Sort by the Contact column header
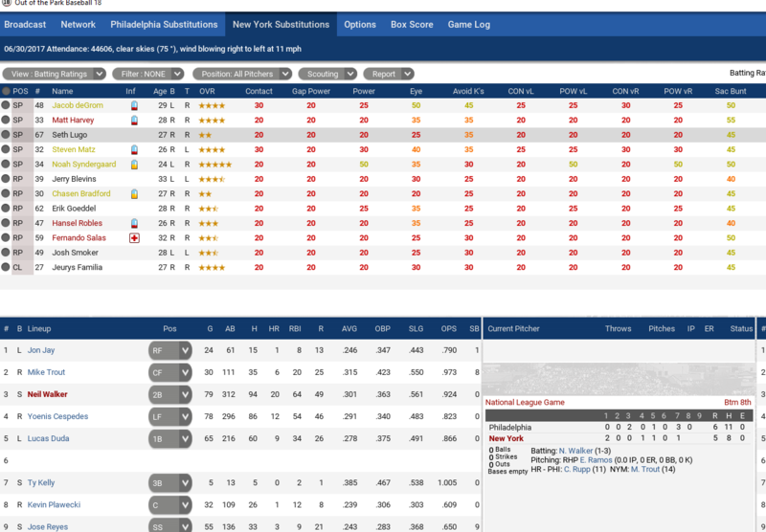Image resolution: width=766 pixels, height=532 pixels. pos(259,91)
